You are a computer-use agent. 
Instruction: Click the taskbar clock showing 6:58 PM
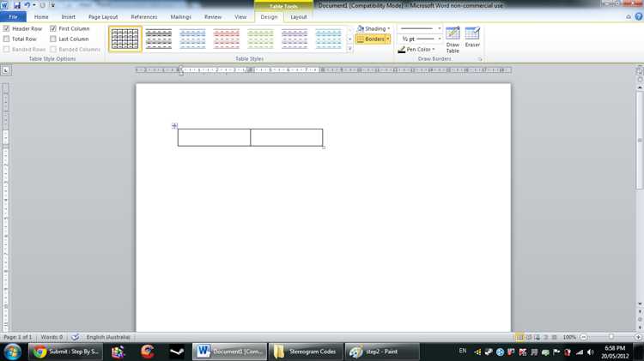tap(615, 352)
